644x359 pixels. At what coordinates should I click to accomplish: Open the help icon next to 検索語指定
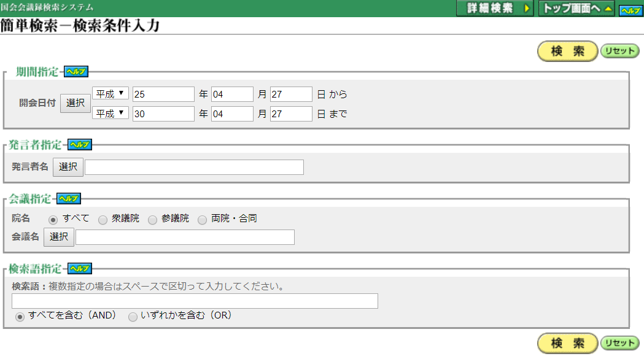pyautogui.click(x=79, y=269)
